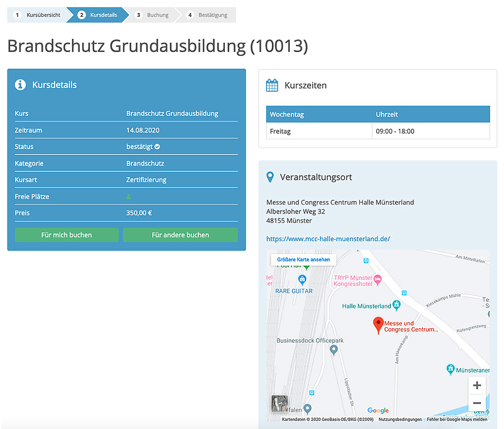Click the Münsteraner map marker

click(451, 369)
